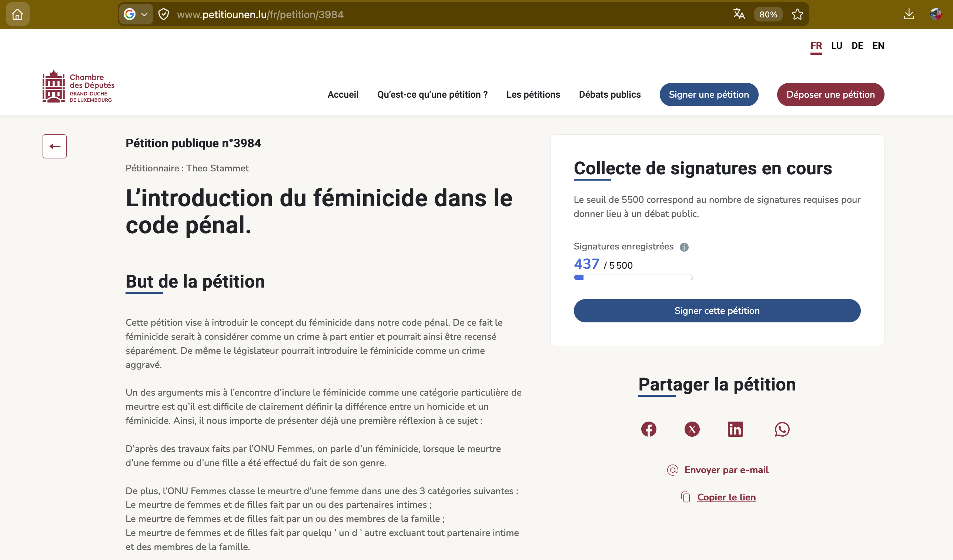Bookmark this page with the star icon
Image resolution: width=953 pixels, height=560 pixels.
[797, 14]
